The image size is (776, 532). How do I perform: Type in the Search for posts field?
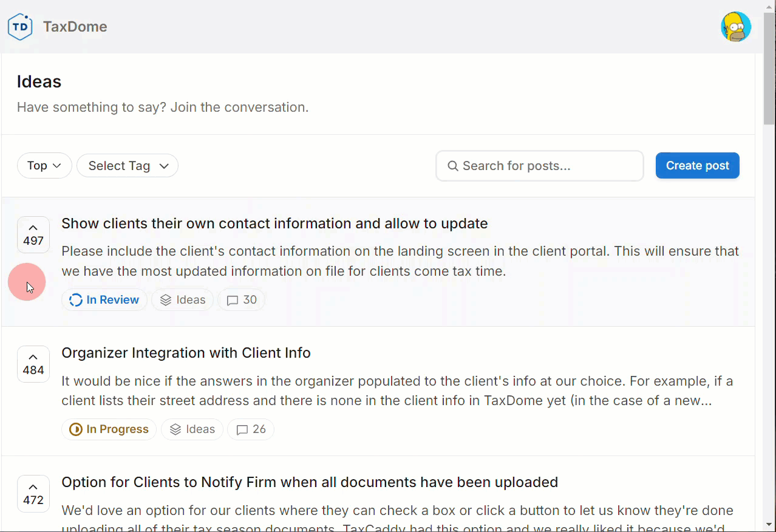(546, 166)
